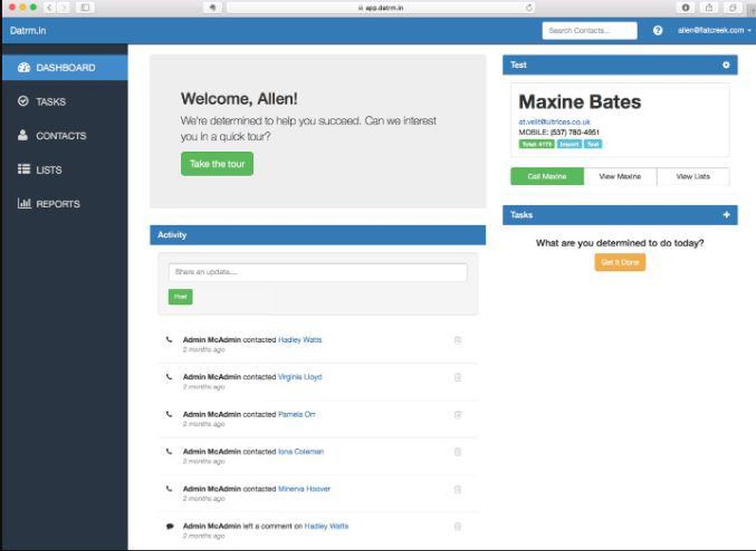
Task: Click phone icon beside Virginia Lloyd
Action: (169, 376)
